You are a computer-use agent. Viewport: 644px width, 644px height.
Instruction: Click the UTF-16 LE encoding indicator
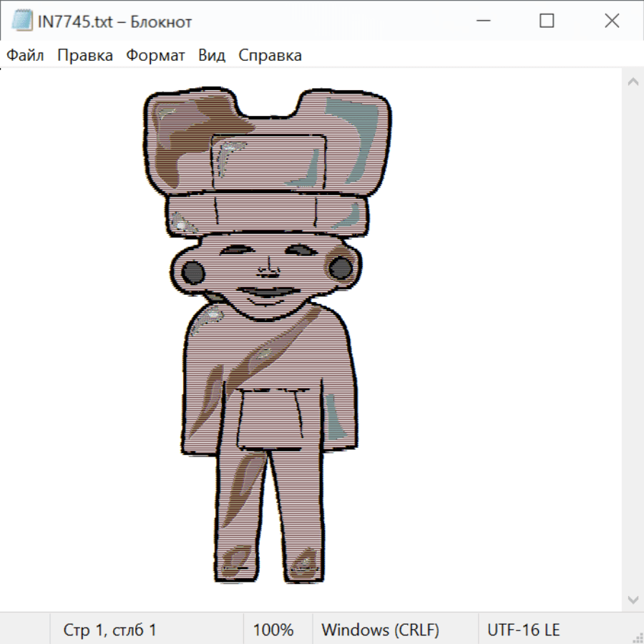coord(523,630)
